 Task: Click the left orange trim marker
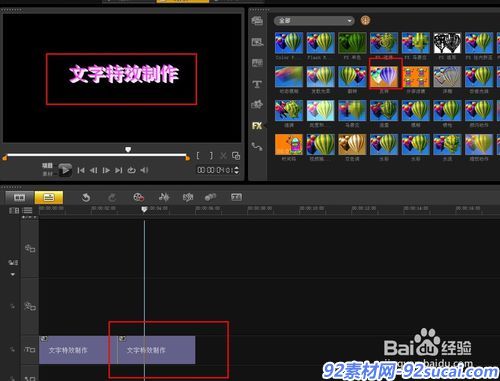(x=5, y=158)
